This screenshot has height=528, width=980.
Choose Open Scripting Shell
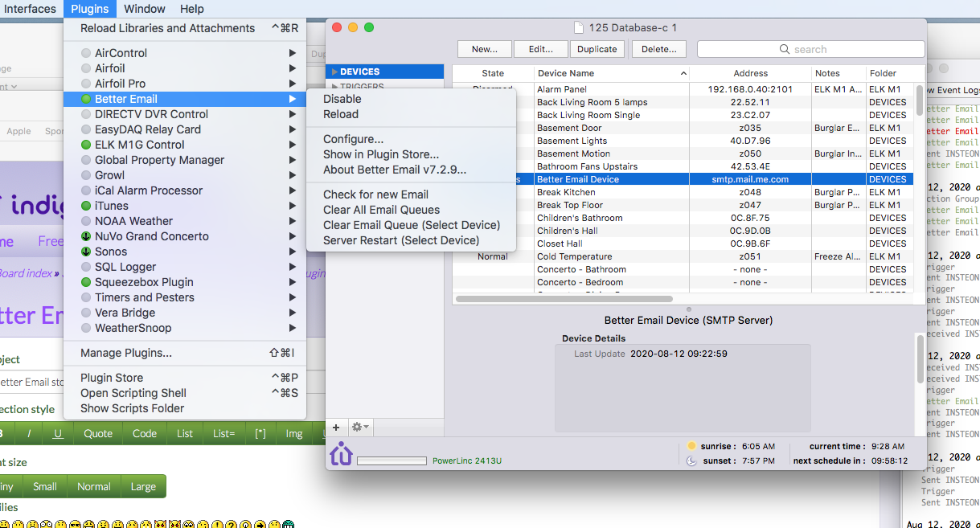[185, 393]
